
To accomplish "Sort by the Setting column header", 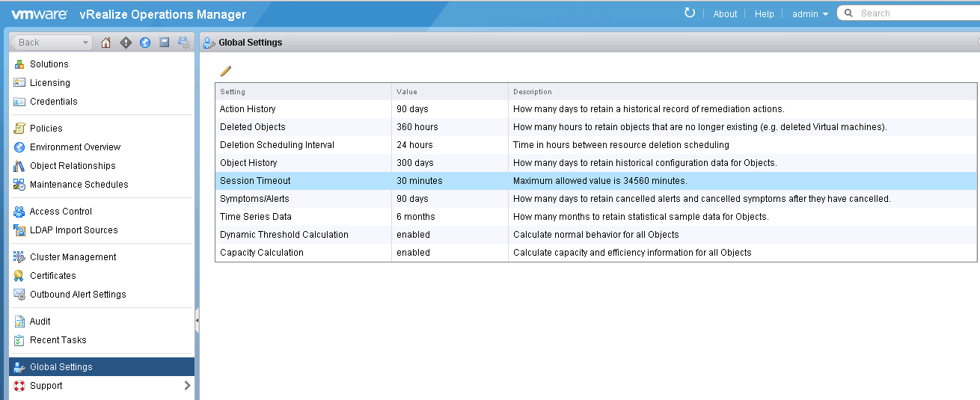I will 303,91.
